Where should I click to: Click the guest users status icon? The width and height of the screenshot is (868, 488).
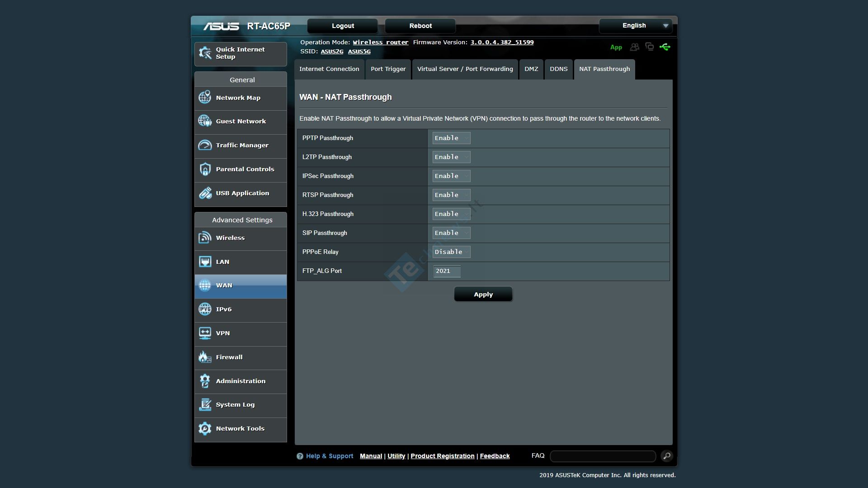[635, 47]
